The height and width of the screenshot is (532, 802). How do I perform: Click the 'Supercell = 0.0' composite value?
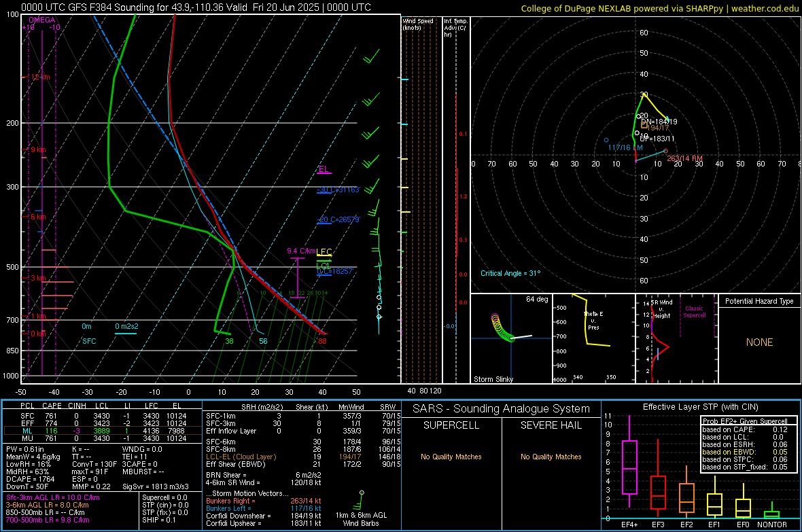click(x=164, y=497)
